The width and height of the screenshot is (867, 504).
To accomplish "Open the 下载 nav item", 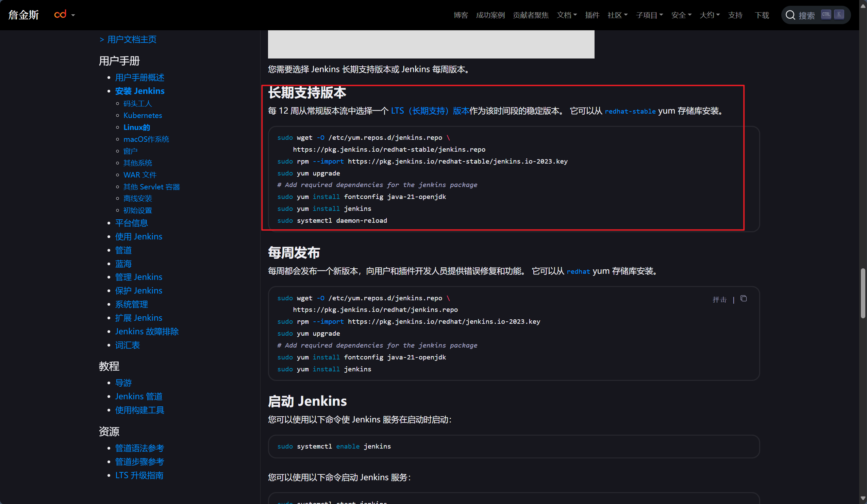I will 762,15.
